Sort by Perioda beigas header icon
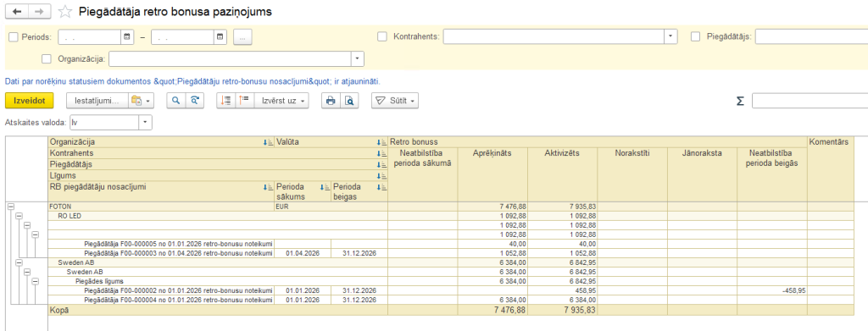The height and width of the screenshot is (331, 868). coord(381,187)
